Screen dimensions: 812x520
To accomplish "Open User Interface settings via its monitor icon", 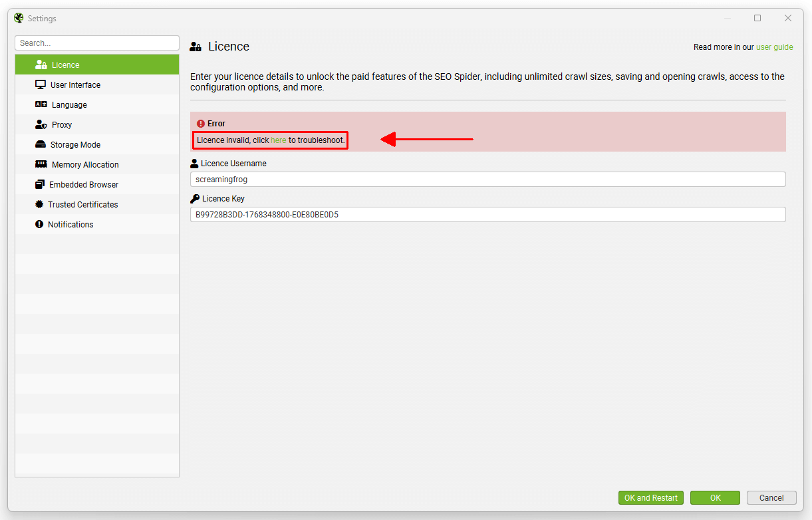I will [x=40, y=84].
